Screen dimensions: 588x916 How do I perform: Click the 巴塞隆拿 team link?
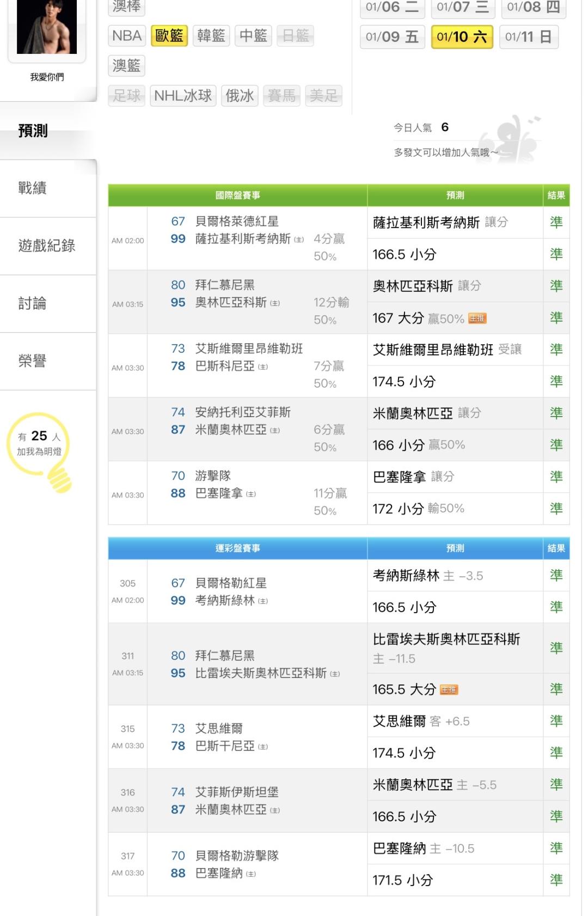pos(219,493)
